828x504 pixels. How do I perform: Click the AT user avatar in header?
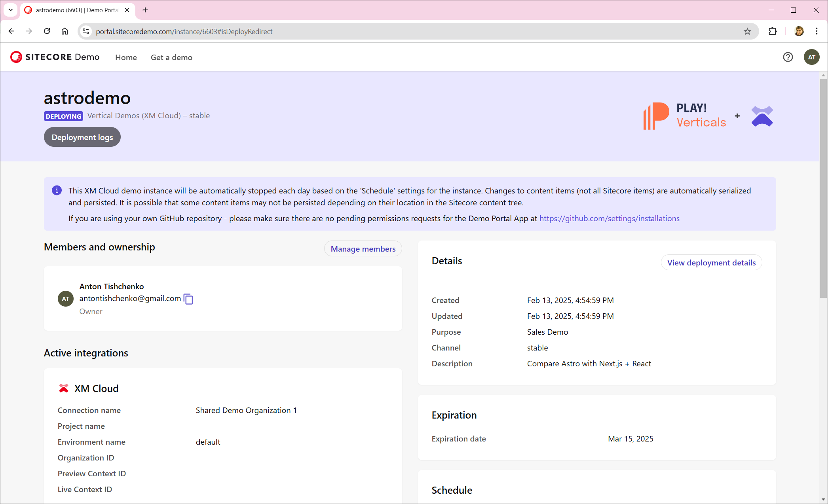click(x=811, y=57)
